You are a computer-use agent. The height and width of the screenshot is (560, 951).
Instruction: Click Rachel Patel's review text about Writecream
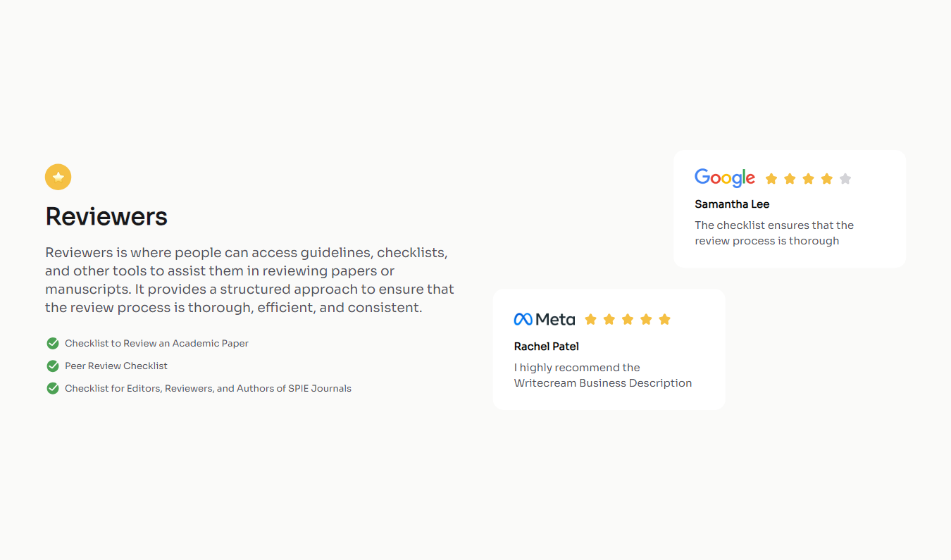tap(603, 375)
